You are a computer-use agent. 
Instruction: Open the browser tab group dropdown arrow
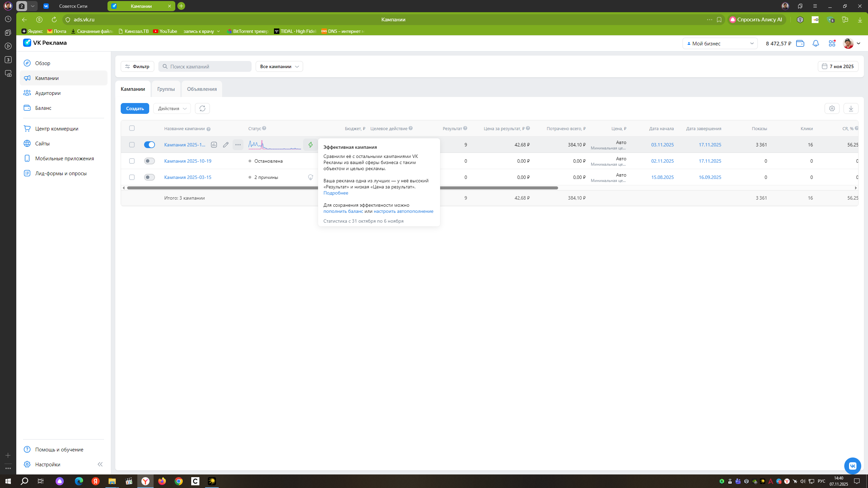(x=33, y=6)
